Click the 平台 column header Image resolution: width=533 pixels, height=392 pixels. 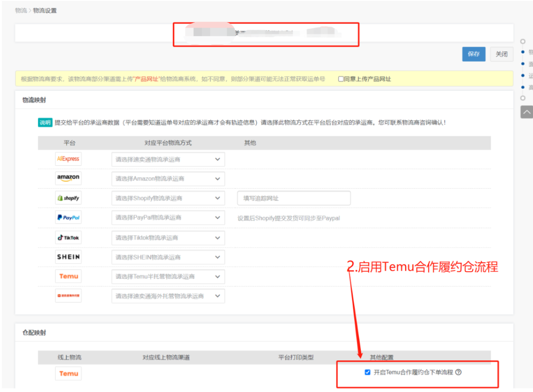point(70,143)
